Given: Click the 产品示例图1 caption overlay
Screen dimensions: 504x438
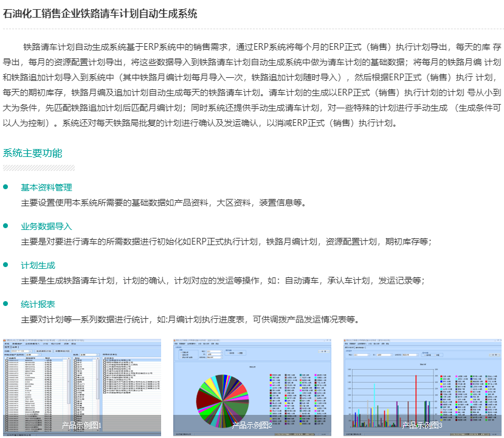Looking at the screenshot, I should pos(81,425).
